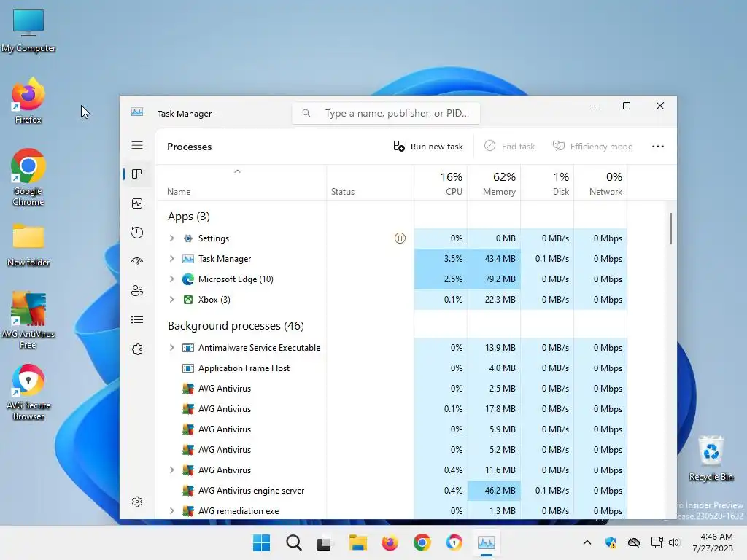Select the New folder desktop icon
The image size is (747, 560).
pos(28,245)
